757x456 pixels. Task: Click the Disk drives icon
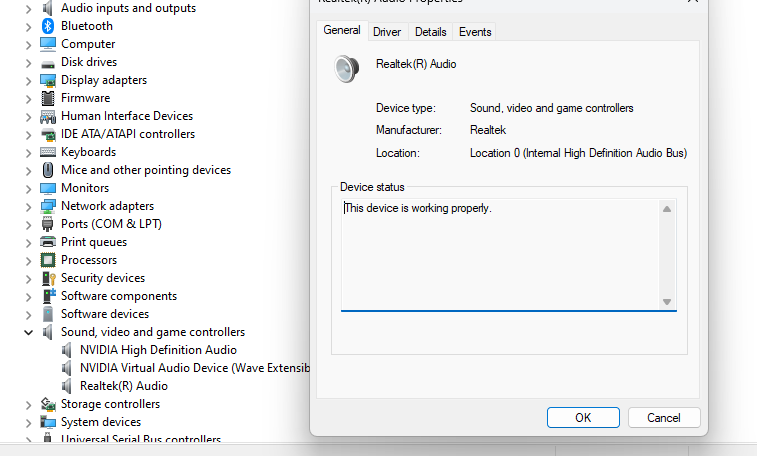tap(48, 63)
